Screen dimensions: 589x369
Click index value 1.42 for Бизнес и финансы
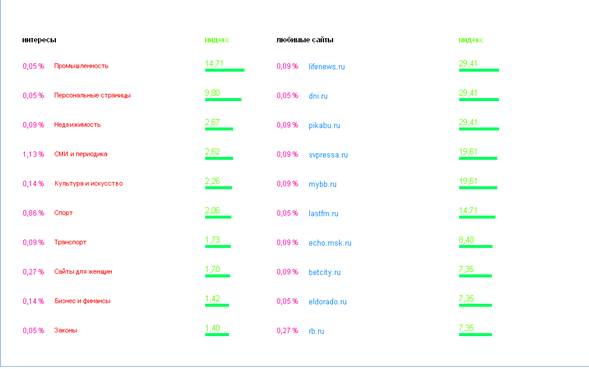point(212,298)
